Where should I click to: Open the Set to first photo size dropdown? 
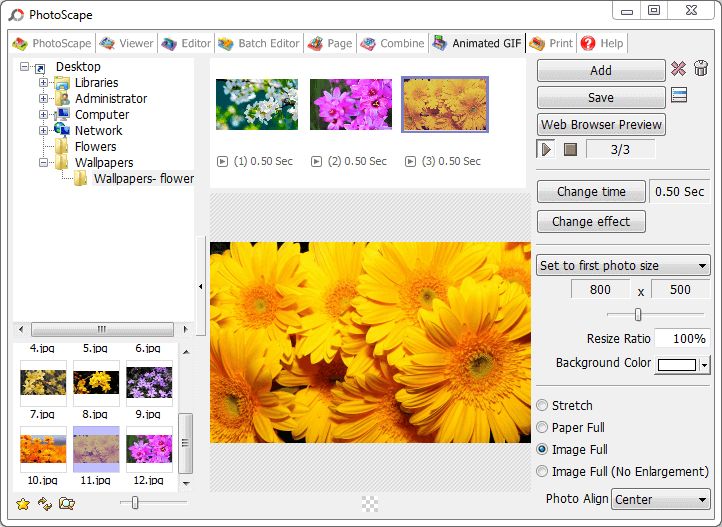click(x=623, y=266)
